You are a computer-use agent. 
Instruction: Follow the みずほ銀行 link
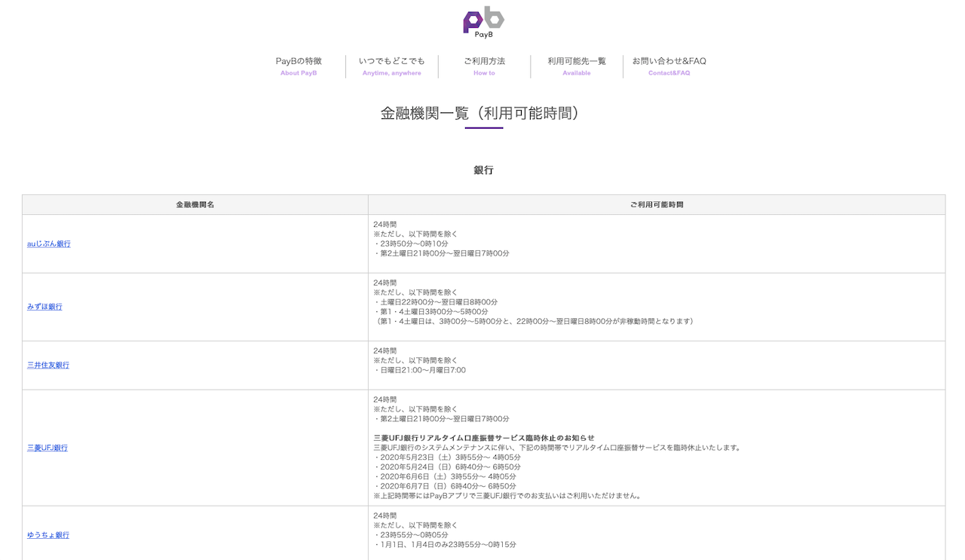[44, 307]
